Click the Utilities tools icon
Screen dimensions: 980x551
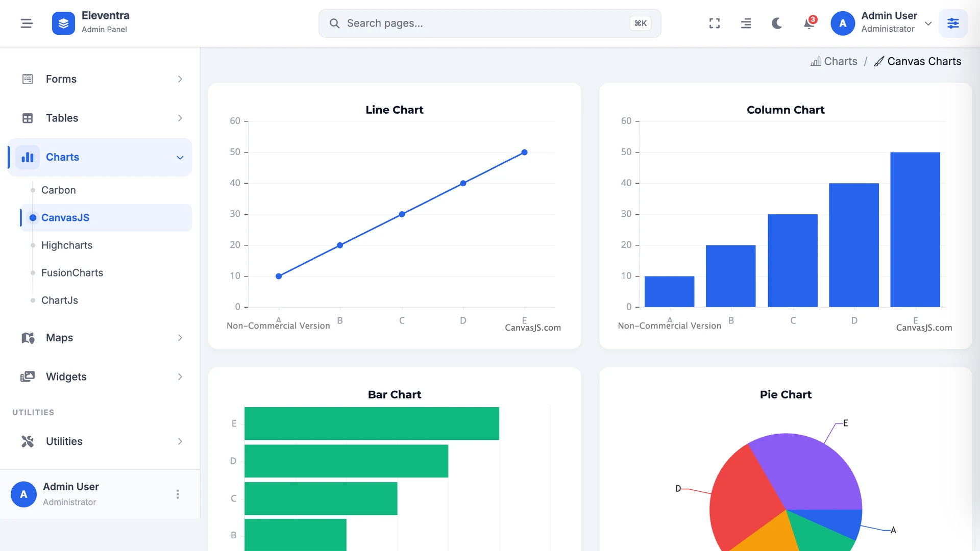click(x=28, y=441)
